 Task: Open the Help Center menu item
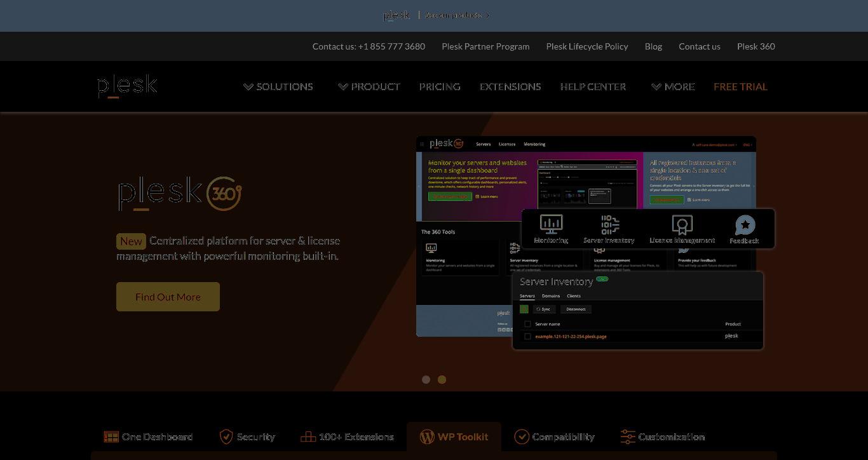tap(593, 86)
